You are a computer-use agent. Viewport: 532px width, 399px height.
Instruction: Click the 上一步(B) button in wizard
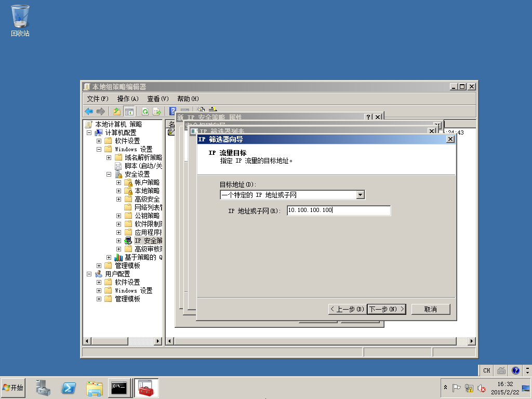[348, 309]
